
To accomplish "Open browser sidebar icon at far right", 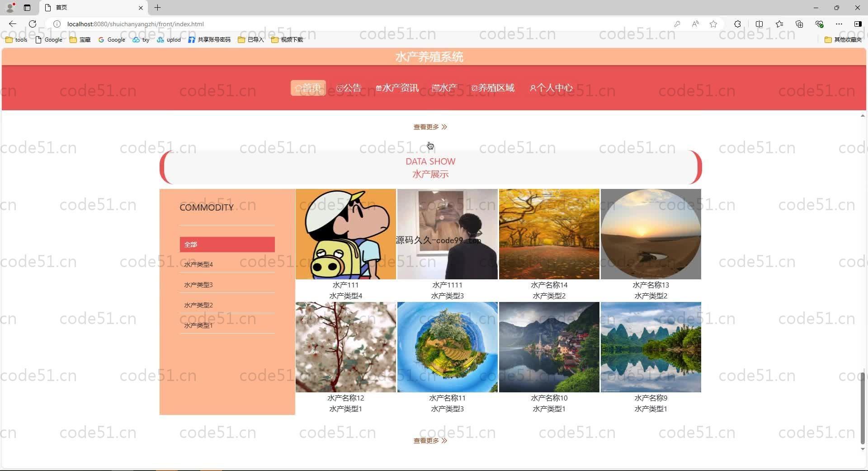I will click(858, 24).
